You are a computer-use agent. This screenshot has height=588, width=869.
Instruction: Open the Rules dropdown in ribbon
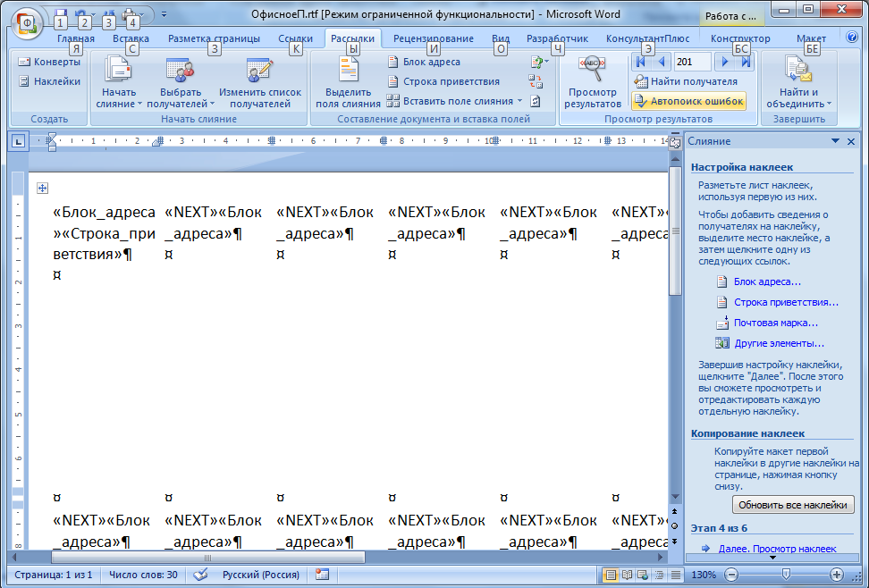539,62
